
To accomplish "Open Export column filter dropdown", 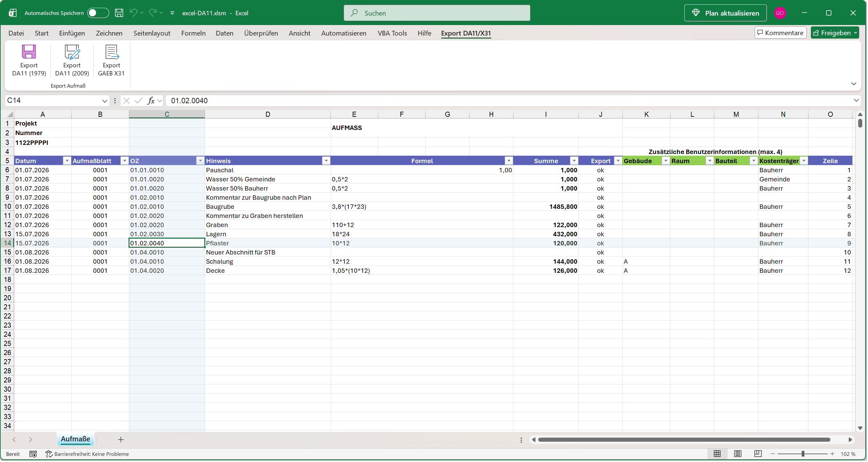I will [618, 161].
